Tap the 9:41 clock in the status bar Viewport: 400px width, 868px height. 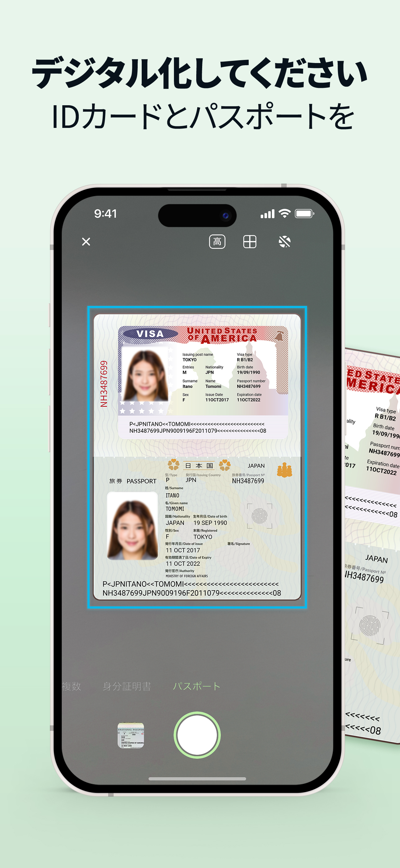coord(105,214)
